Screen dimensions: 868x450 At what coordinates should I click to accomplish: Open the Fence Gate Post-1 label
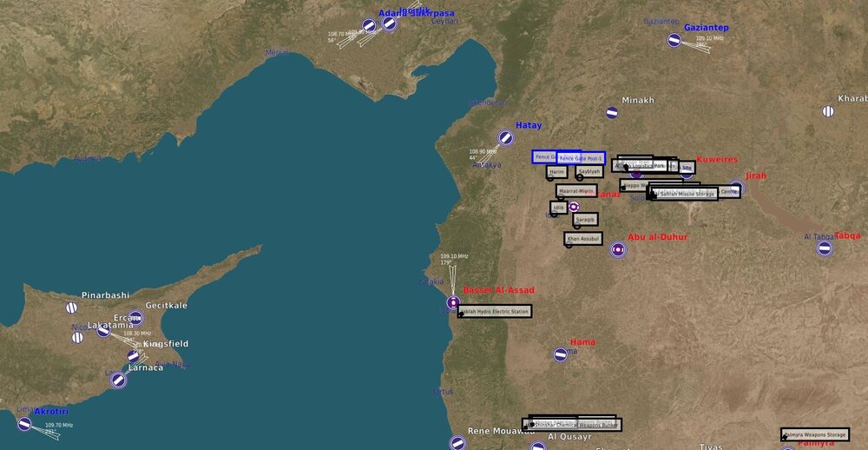coord(581,158)
